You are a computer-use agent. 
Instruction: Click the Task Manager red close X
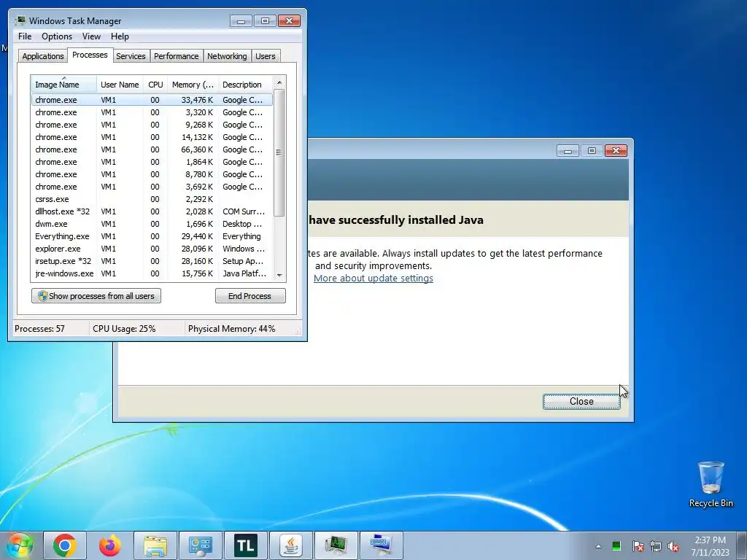pos(289,21)
